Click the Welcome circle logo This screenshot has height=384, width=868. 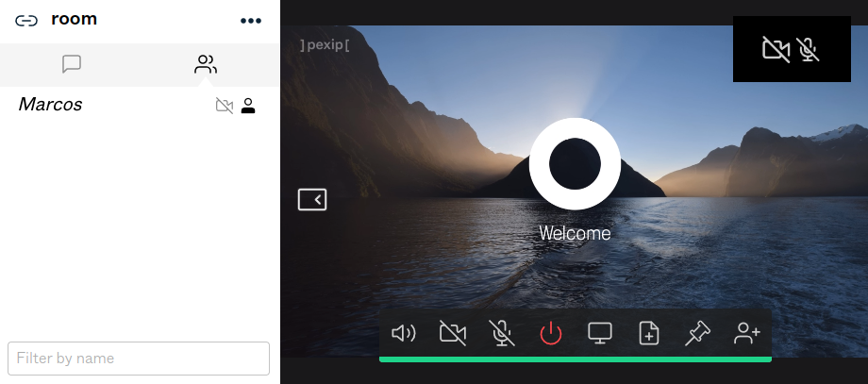pyautogui.click(x=575, y=164)
